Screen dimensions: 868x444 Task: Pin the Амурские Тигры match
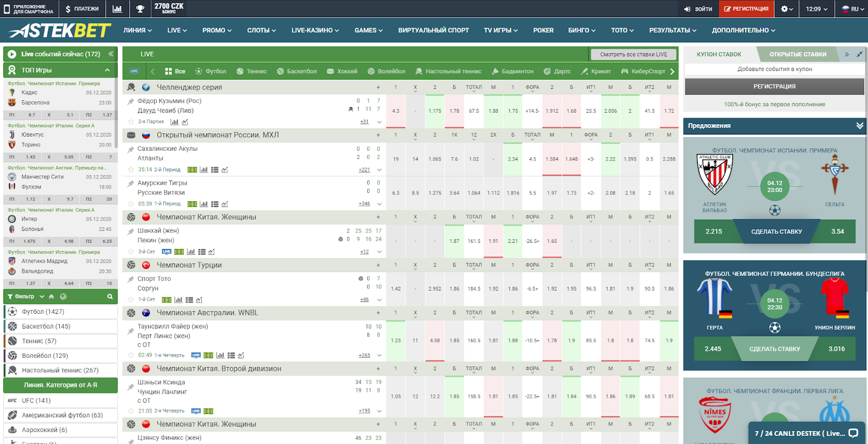point(131,183)
